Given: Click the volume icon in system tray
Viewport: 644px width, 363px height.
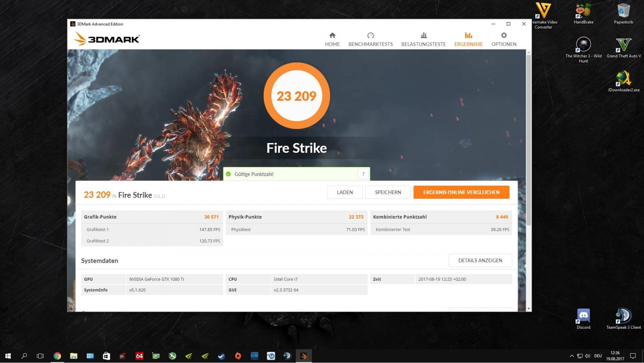Looking at the screenshot, I should (588, 356).
